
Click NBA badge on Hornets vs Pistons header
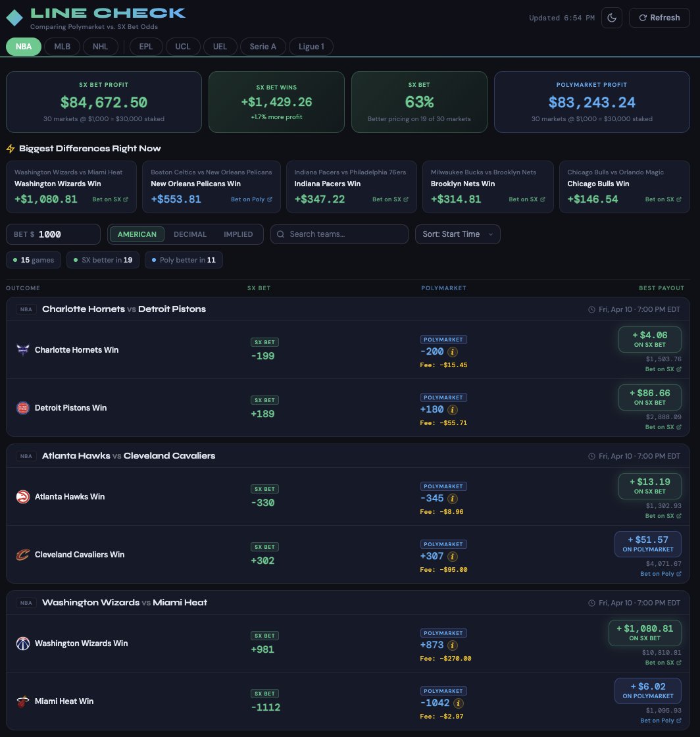coord(26,309)
